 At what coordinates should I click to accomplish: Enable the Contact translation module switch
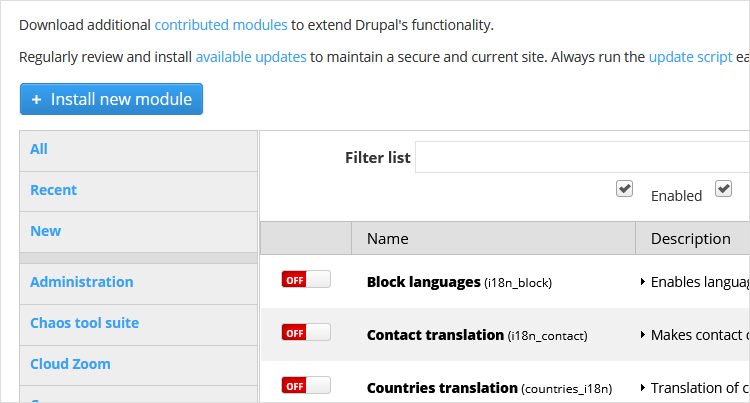point(305,332)
